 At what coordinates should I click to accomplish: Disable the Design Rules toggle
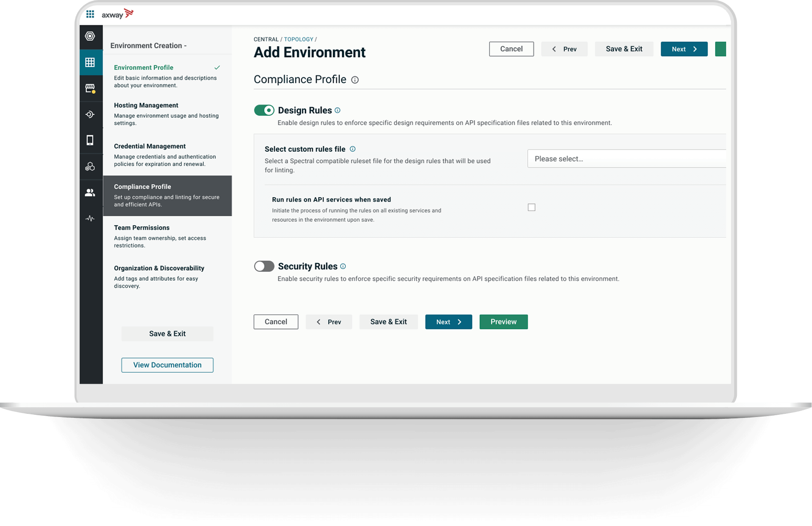tap(264, 110)
